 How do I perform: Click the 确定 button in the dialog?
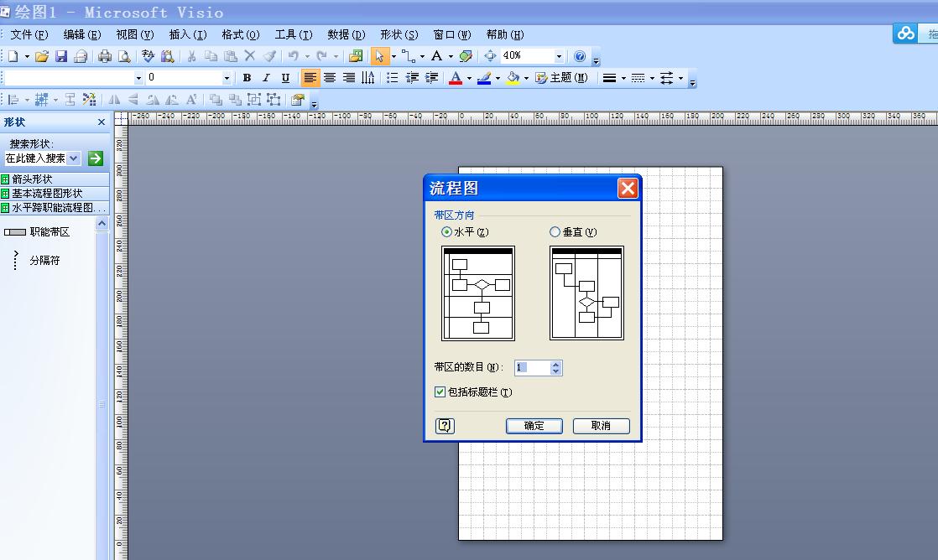(534, 426)
